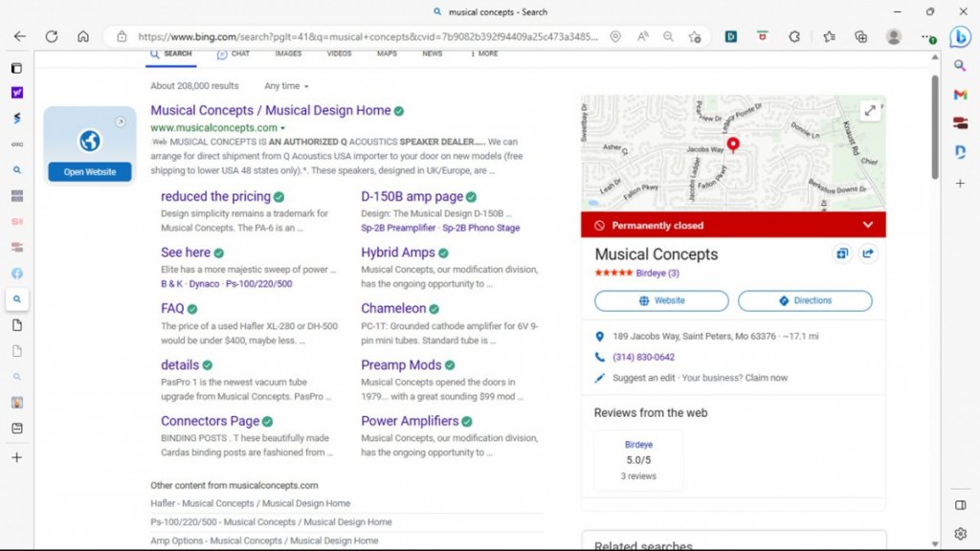Click the page vertical scrollbar
The height and width of the screenshot is (551, 980).
pyautogui.click(x=934, y=128)
